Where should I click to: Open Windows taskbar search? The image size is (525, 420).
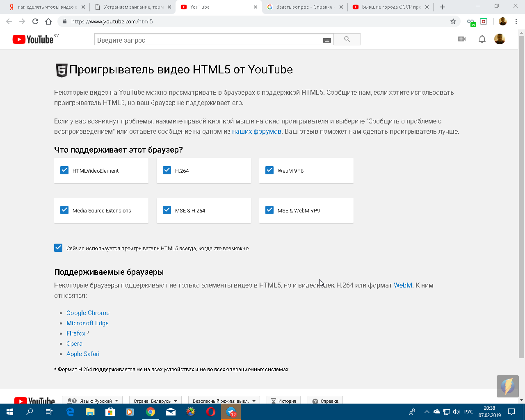[30, 412]
